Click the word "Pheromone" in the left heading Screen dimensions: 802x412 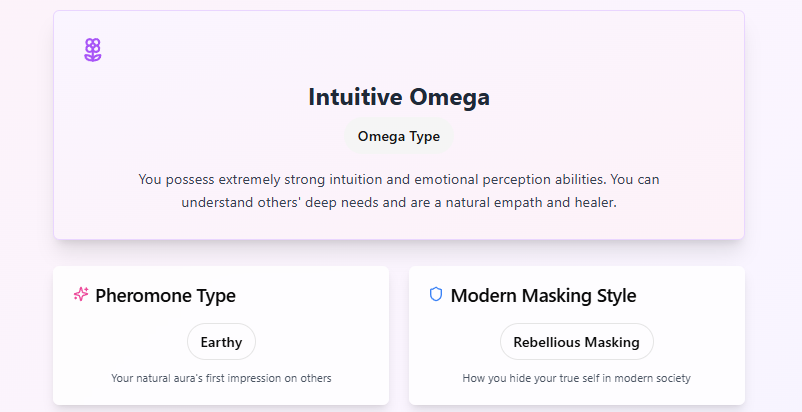pos(143,295)
